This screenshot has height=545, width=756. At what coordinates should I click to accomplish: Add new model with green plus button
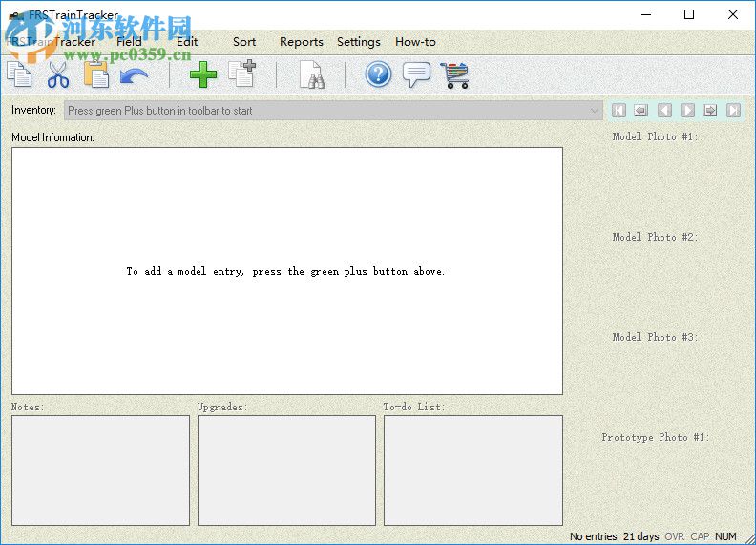click(203, 74)
